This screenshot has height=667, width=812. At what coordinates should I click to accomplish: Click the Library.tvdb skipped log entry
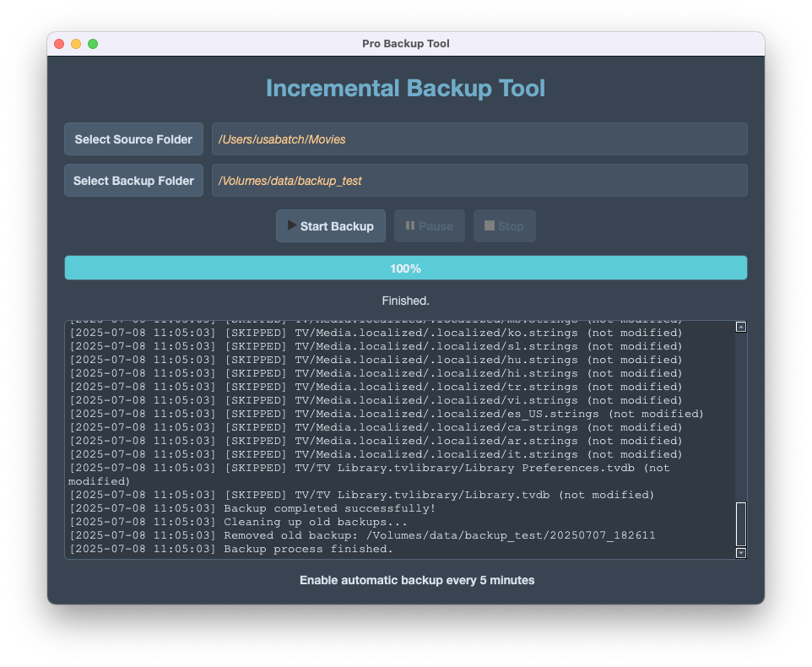click(x=362, y=495)
